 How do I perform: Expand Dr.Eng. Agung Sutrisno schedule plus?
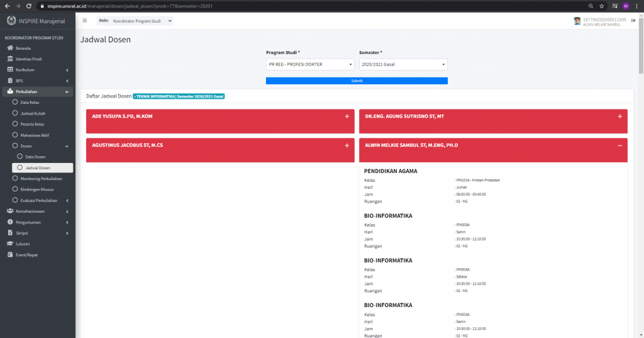619,116
